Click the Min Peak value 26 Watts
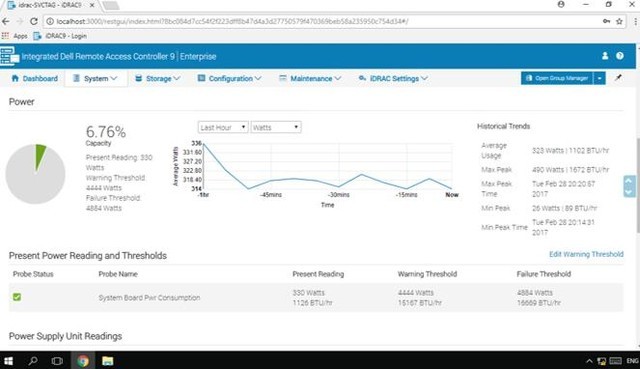Screen dimensions: 640x369 pos(564,208)
